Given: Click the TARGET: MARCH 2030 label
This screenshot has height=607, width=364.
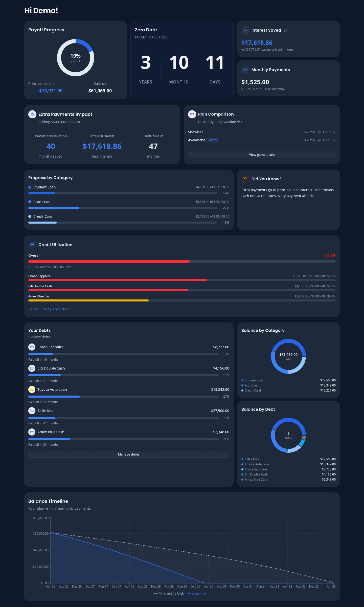Looking at the screenshot, I should coord(151,37).
